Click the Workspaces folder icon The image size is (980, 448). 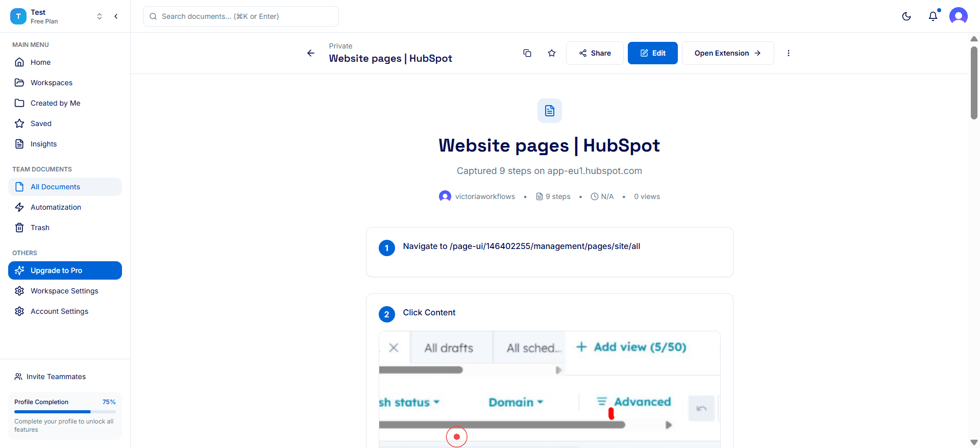(19, 83)
